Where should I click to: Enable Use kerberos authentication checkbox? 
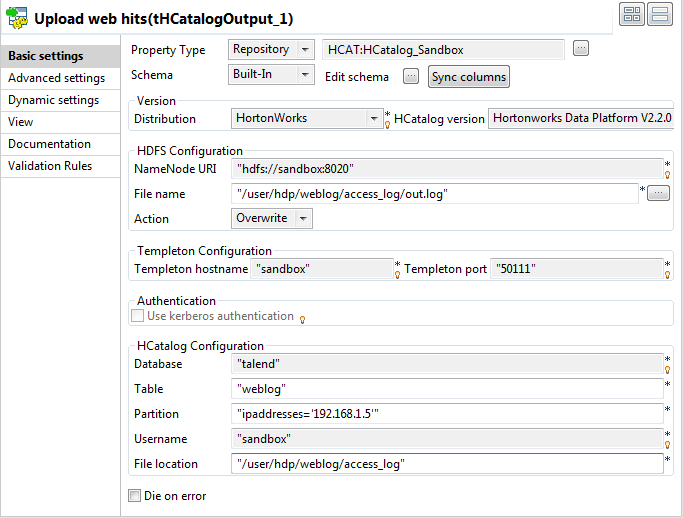(x=138, y=316)
